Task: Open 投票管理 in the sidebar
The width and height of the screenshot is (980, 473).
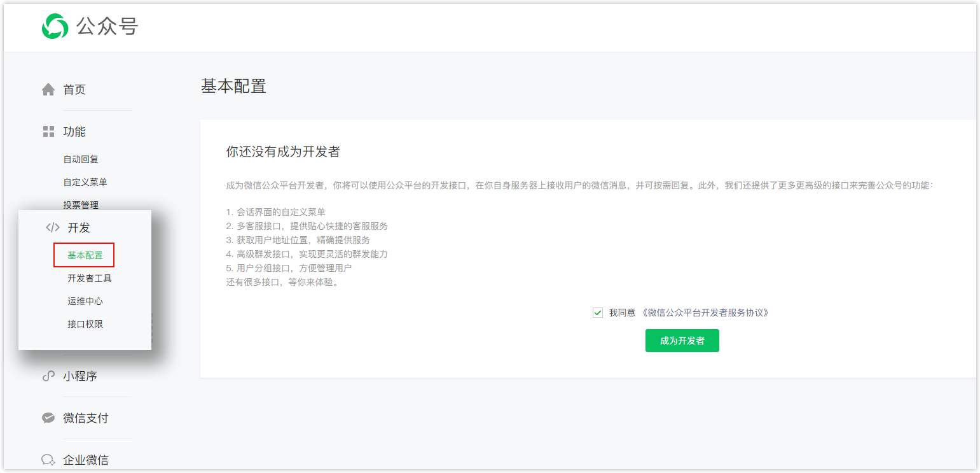Action: [81, 205]
